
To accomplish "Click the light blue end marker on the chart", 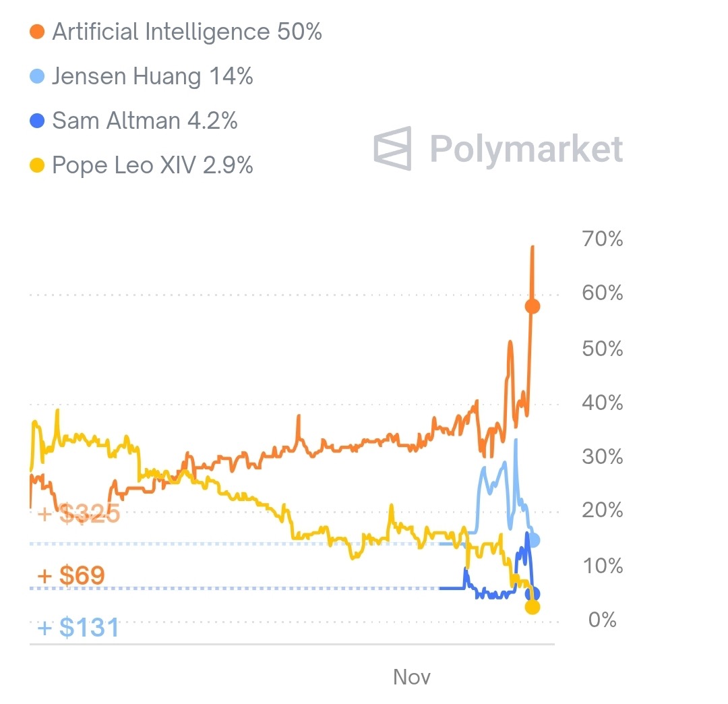I will tap(534, 540).
